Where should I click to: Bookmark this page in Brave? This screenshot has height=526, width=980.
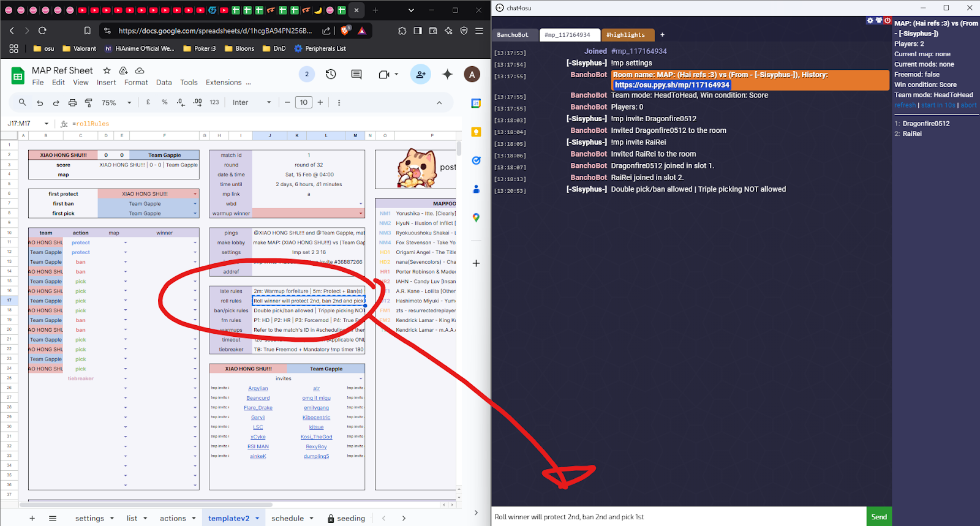(x=87, y=31)
